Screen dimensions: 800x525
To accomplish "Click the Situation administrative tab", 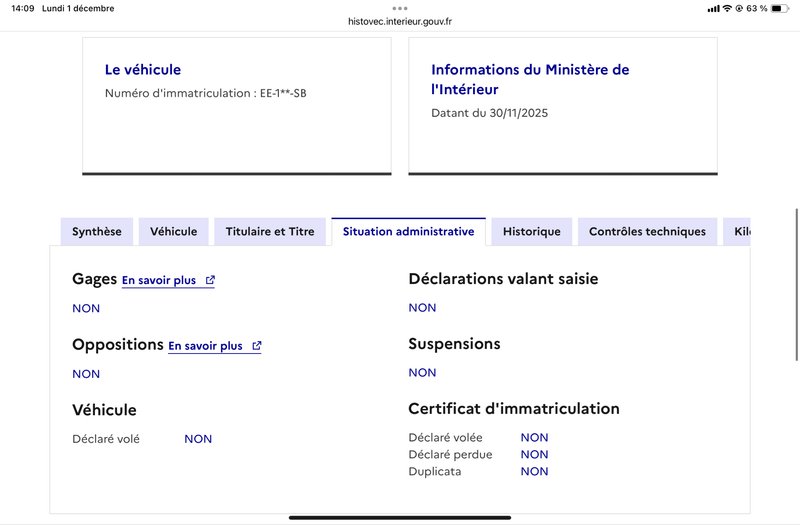I will pos(408,232).
